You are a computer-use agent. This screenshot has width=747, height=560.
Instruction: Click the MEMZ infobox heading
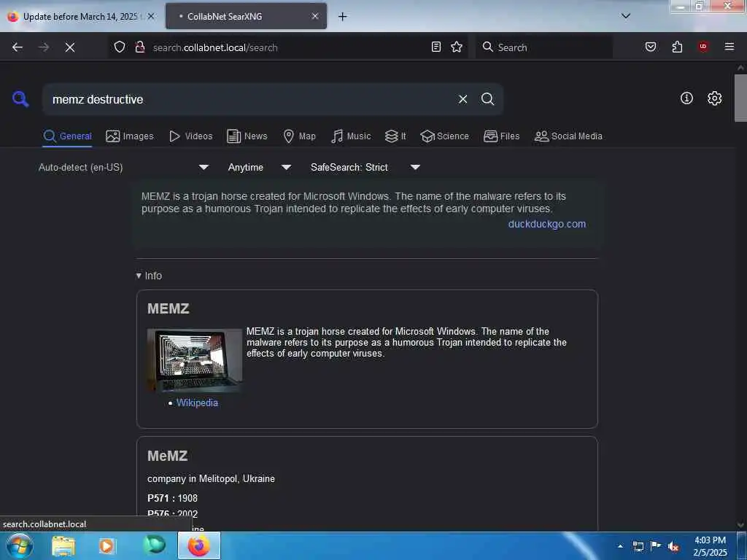click(169, 308)
